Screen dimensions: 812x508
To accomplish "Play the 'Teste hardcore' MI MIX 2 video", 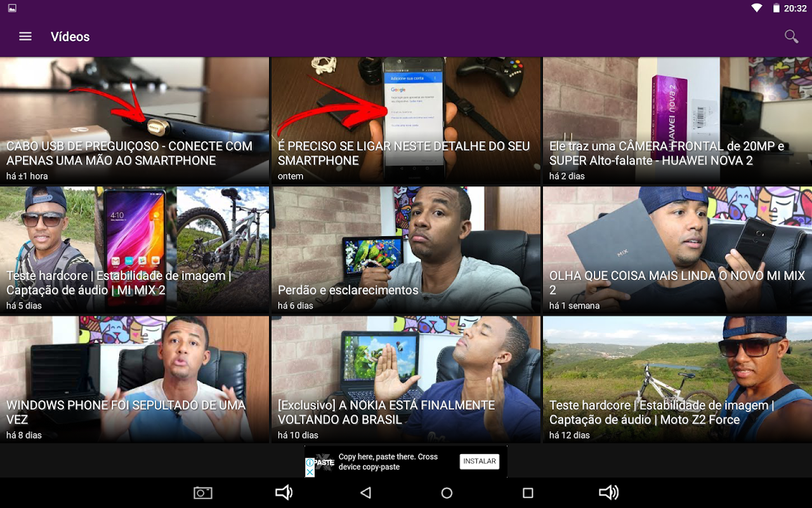I will pos(134,250).
